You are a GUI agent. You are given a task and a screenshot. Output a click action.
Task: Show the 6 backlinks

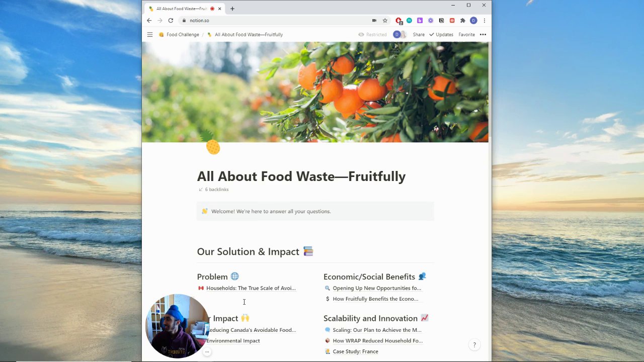(214, 190)
